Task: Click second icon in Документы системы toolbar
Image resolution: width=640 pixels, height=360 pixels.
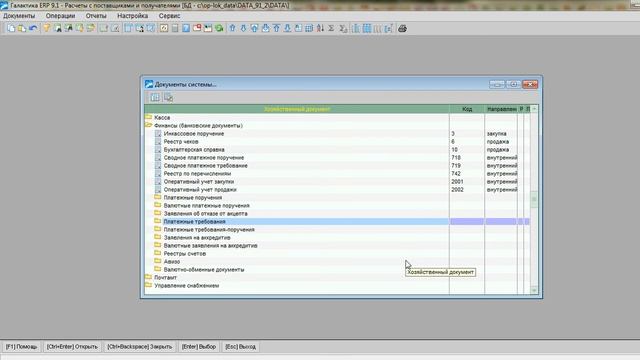Action: 168,97
